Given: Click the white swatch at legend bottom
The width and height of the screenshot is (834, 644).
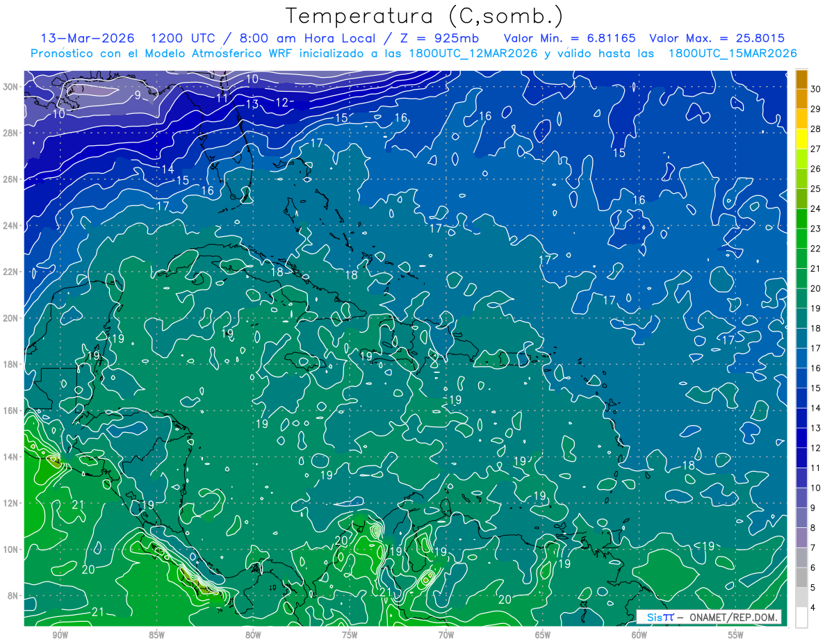Looking at the screenshot, I should point(801,618).
